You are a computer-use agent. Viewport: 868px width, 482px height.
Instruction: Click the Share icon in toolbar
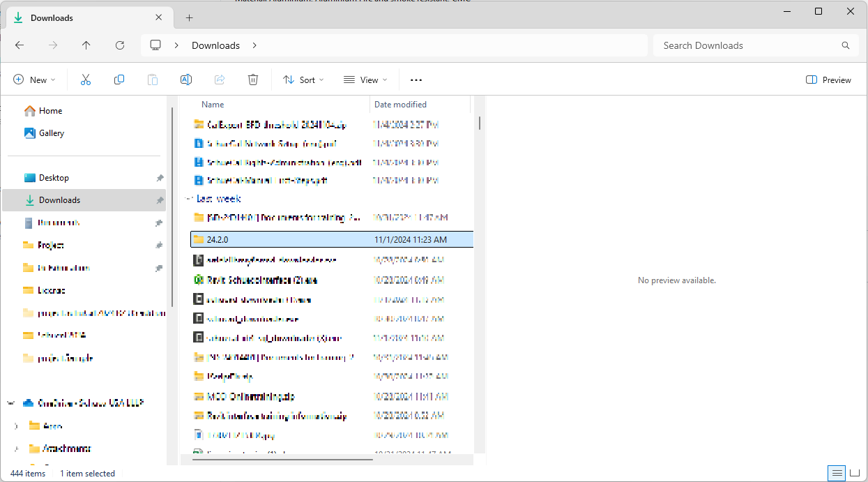tap(220, 80)
